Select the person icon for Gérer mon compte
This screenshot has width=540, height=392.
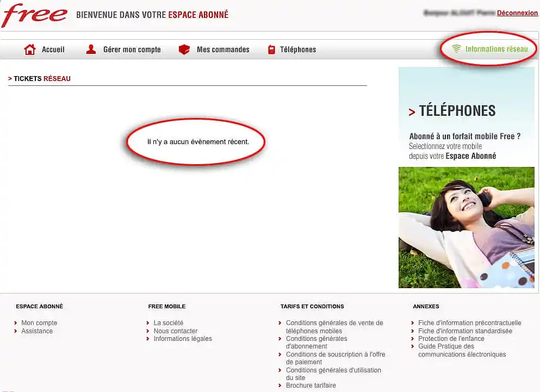[x=90, y=49]
